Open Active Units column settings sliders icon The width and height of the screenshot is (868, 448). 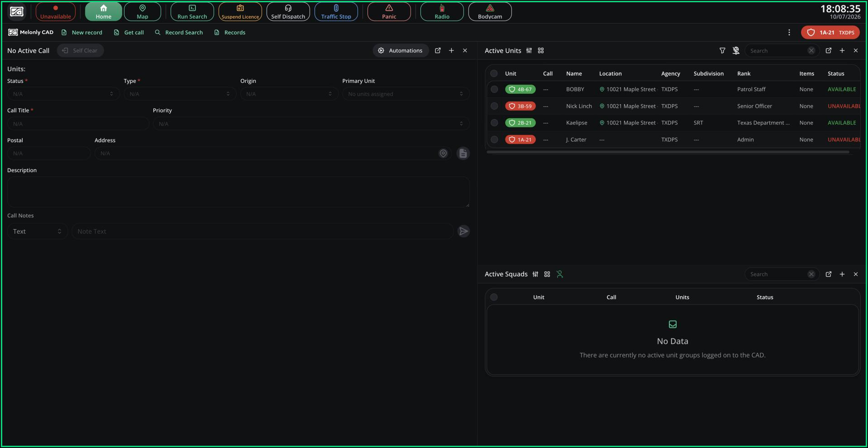[x=529, y=51]
